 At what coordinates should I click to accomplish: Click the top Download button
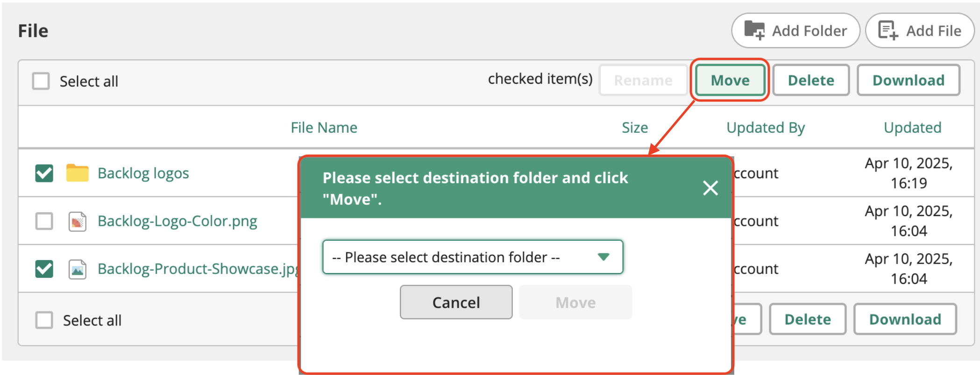(909, 80)
